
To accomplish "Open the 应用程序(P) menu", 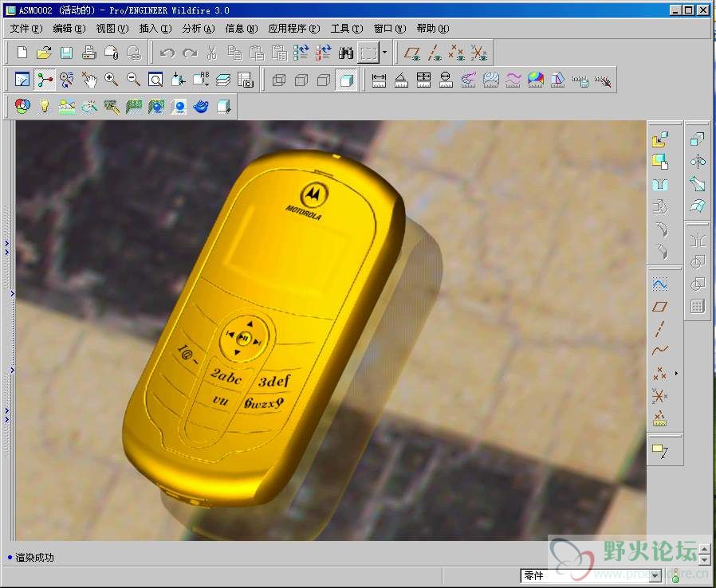I will point(294,29).
